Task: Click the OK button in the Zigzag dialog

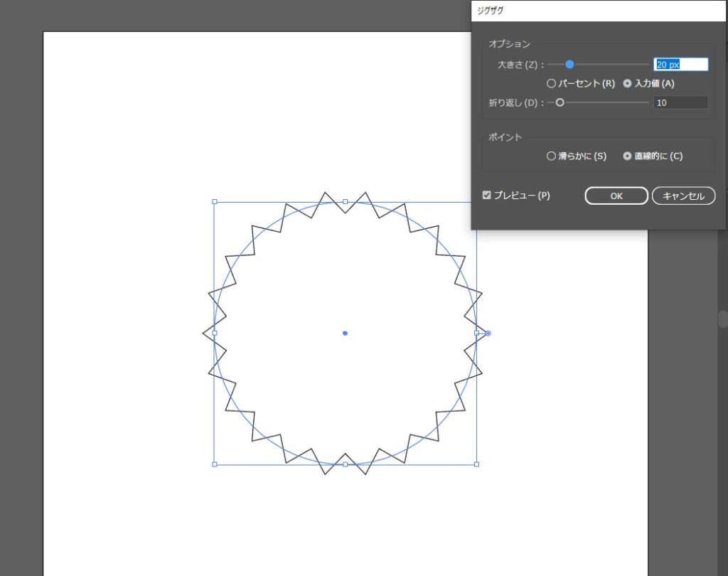Action: point(616,196)
